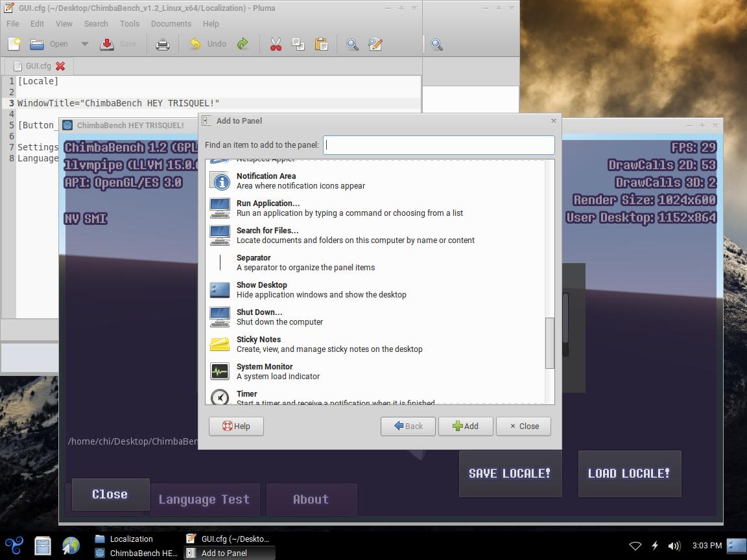The width and height of the screenshot is (747, 560).
Task: Select System Monitor applet icon
Action: click(x=220, y=371)
